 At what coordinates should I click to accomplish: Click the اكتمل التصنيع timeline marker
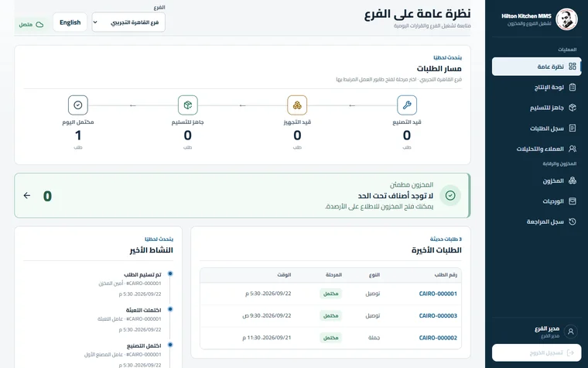(170, 345)
